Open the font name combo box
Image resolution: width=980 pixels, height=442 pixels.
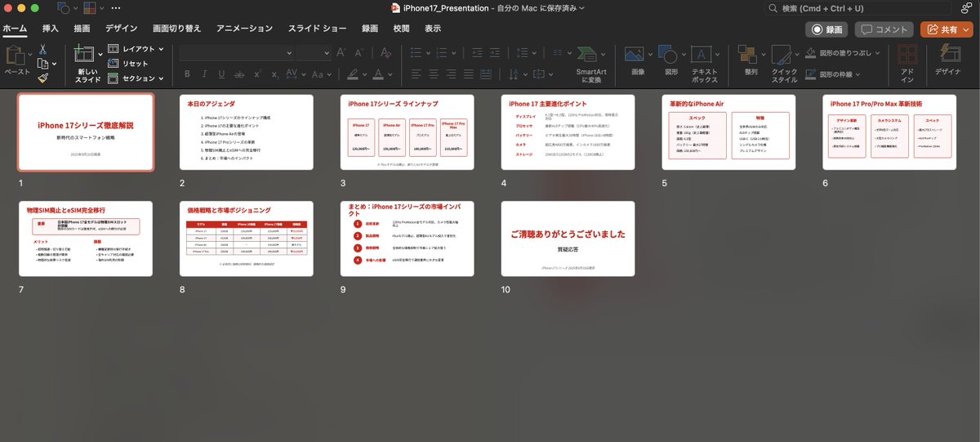pos(237,53)
